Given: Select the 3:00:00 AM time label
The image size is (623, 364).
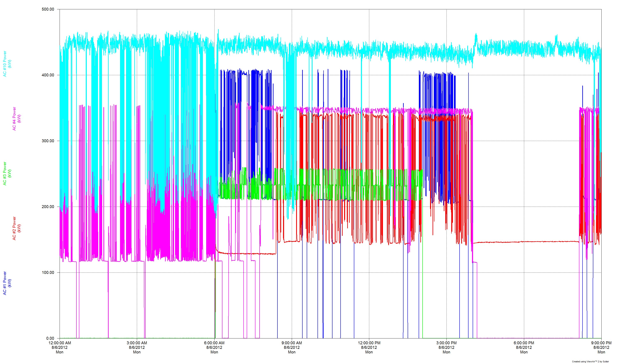Looking at the screenshot, I should pos(137,343).
